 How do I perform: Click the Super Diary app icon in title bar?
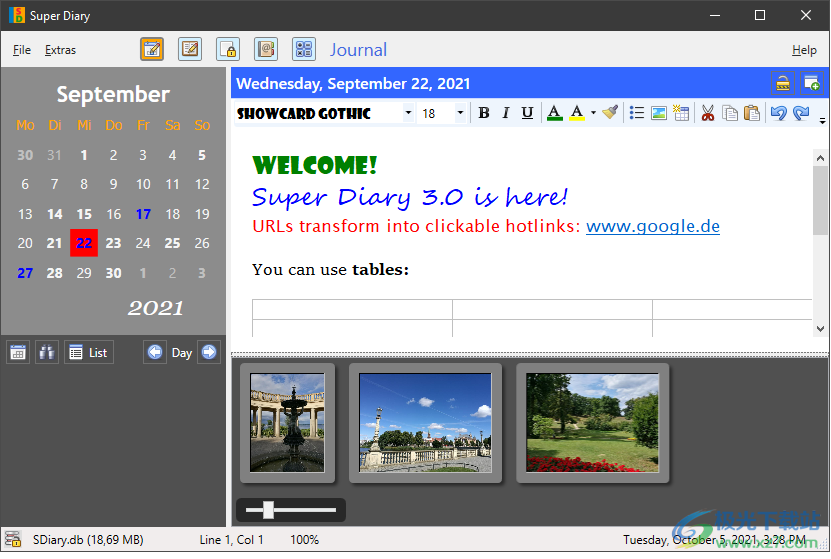pyautogui.click(x=16, y=15)
